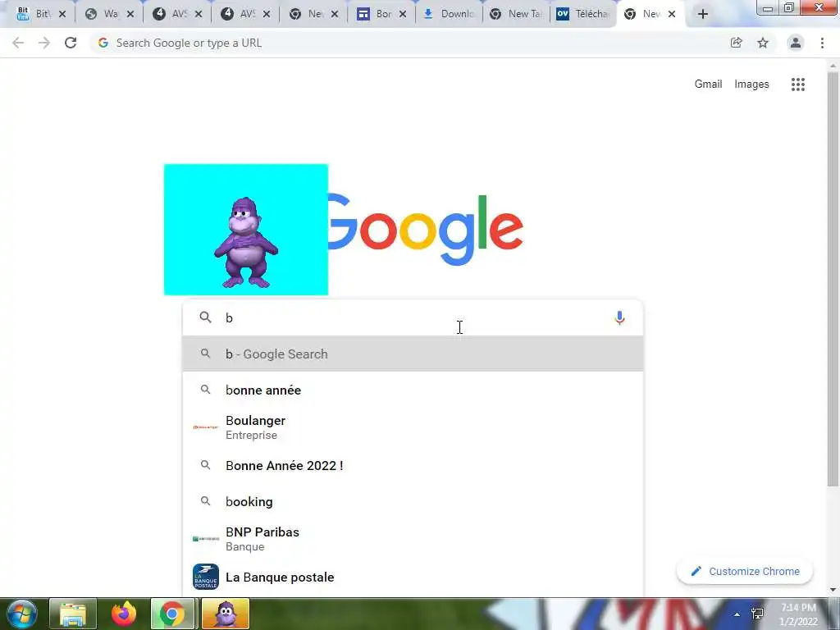Image resolution: width=840 pixels, height=630 pixels.
Task: Open the network tray icon
Action: [757, 614]
